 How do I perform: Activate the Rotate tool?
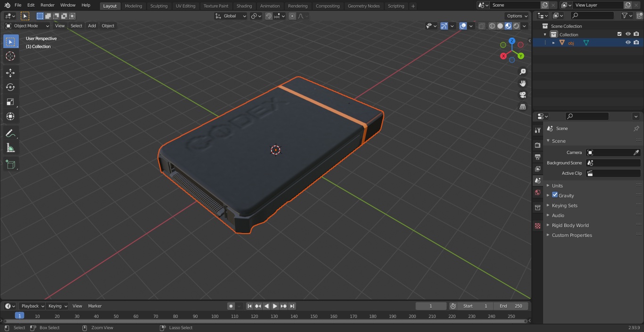click(10, 87)
